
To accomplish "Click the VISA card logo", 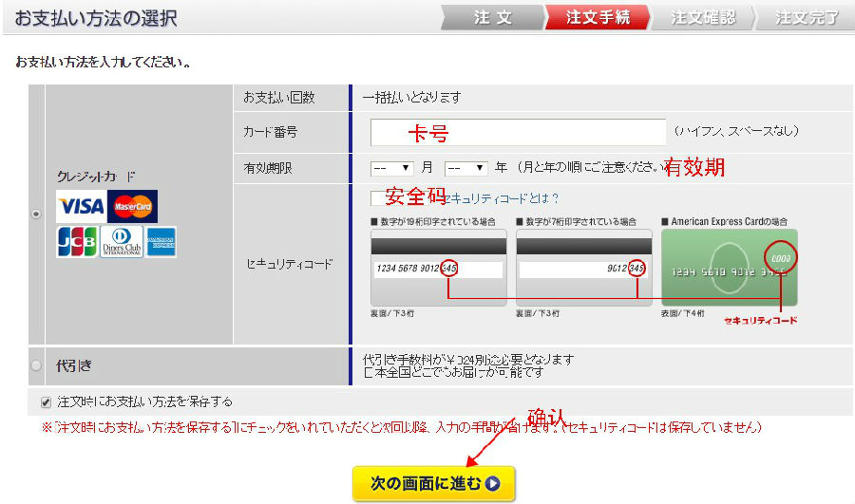I will click(81, 206).
